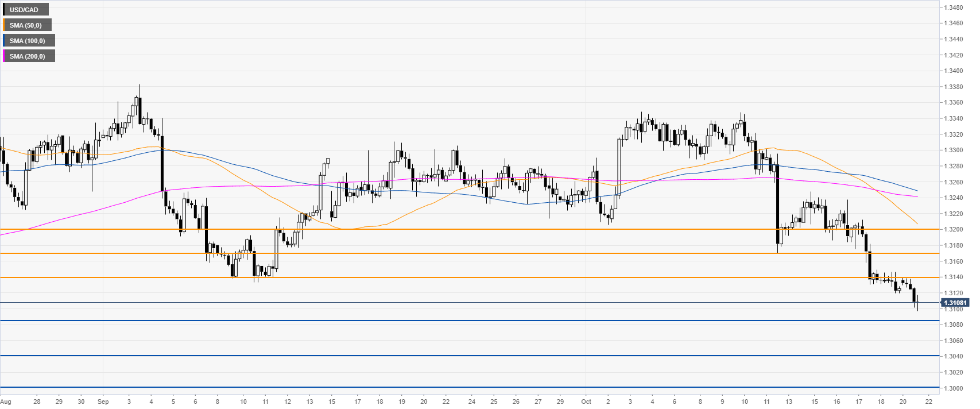Screen dimensions: 980x409
Task: Click the 22 date label at axis end
Action: pos(929,402)
